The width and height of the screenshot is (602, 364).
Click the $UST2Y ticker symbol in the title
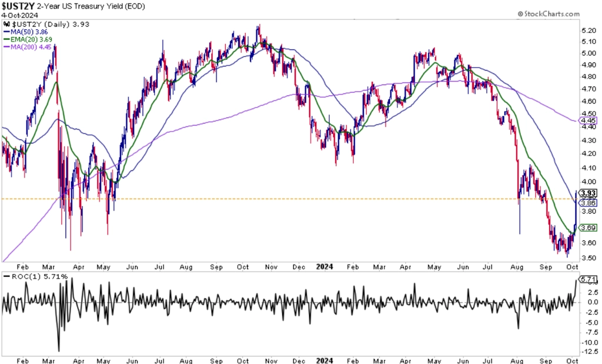point(18,6)
